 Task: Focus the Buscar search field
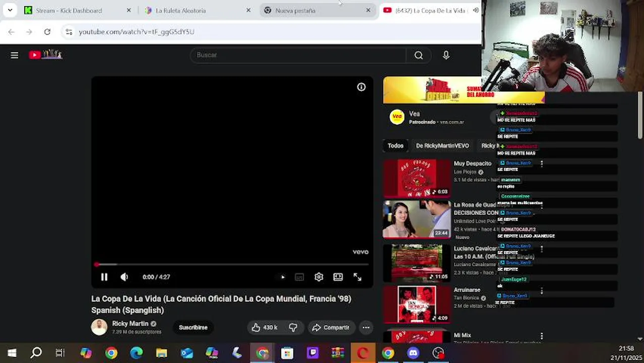coord(297,55)
